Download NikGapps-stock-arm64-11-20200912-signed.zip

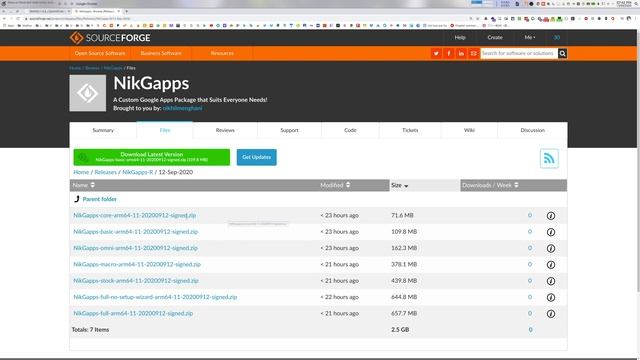[136, 280]
